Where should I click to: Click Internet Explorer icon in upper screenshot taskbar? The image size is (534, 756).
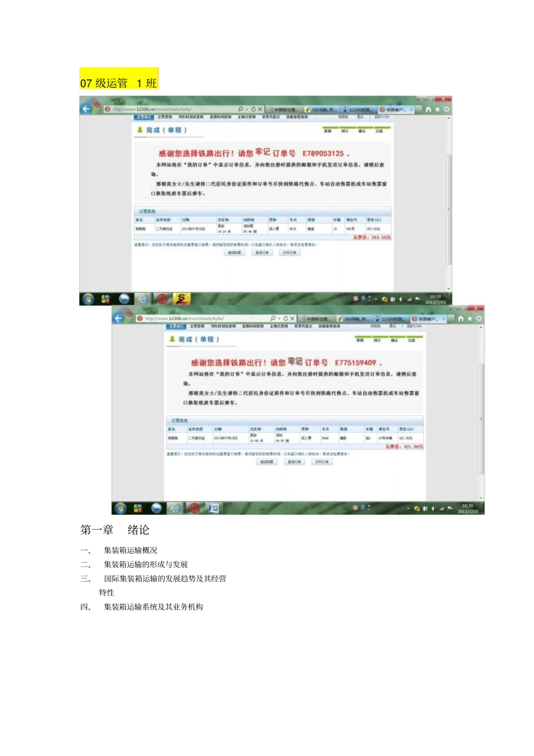[x=142, y=299]
